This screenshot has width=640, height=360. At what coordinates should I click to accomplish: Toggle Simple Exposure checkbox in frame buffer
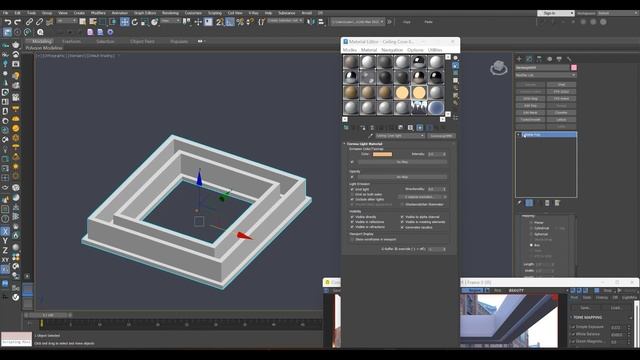573,327
